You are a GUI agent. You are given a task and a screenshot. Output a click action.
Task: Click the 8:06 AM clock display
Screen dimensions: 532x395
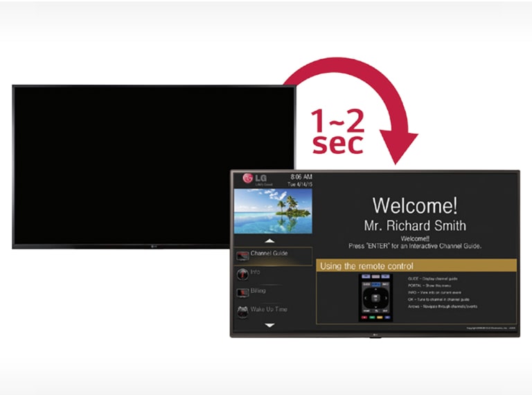pos(301,177)
